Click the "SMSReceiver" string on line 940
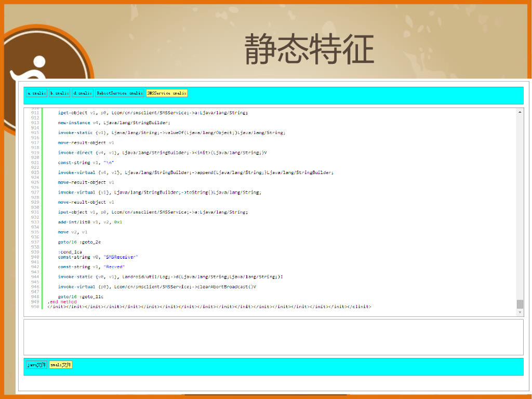The width and height of the screenshot is (532, 399). [121, 257]
